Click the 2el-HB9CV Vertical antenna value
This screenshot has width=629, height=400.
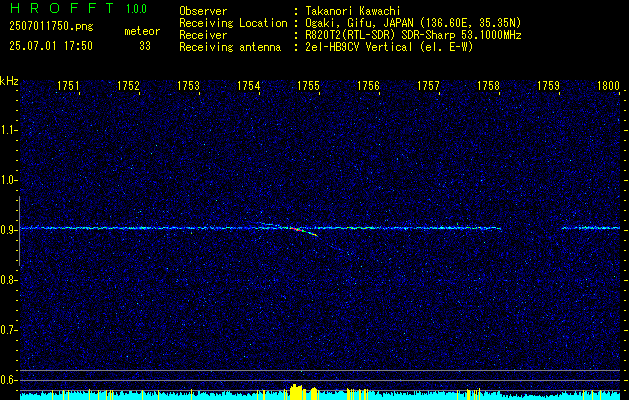click(389, 47)
